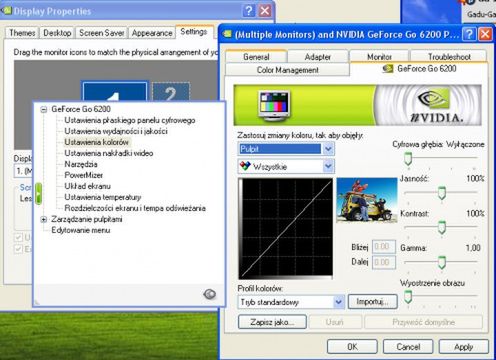The height and width of the screenshot is (360, 496).
Task: Select Zarządzanie pulpitami tree item label
Action: pyautogui.click(x=87, y=219)
